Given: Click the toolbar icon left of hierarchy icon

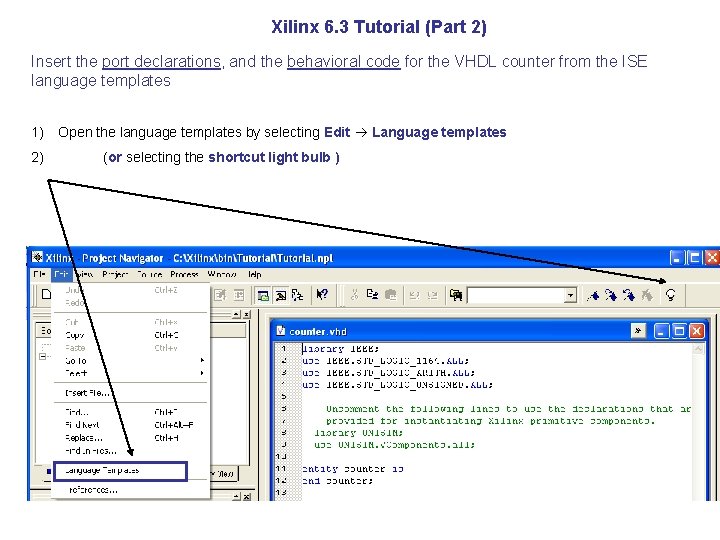Looking at the screenshot, I should (281, 295).
